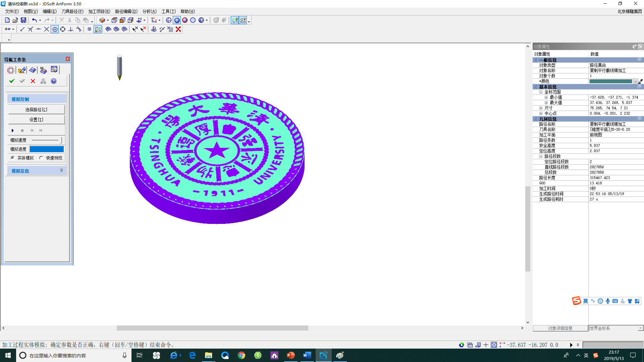Toggle the ZYX coordinate axes display icon

tap(98, 29)
